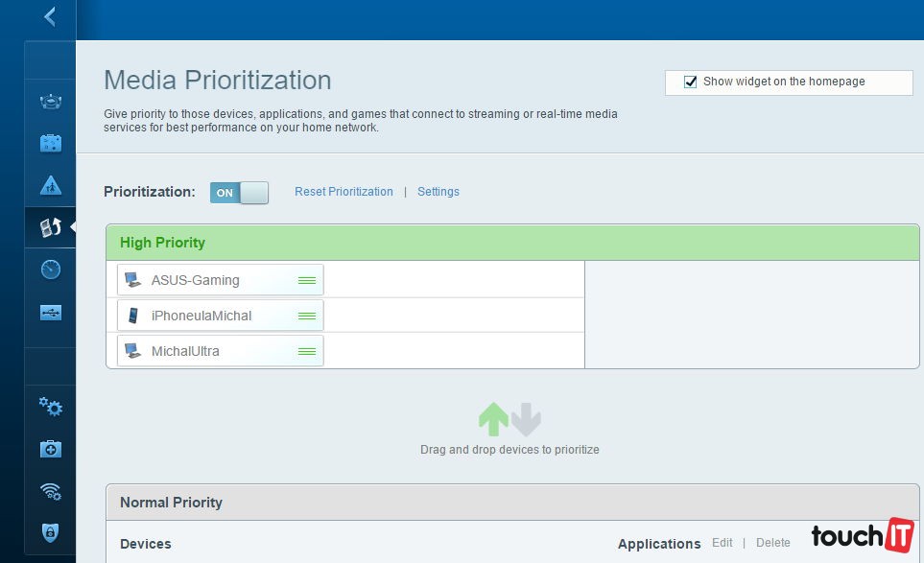Image resolution: width=924 pixels, height=563 pixels.
Task: Open the Speed Test gauge icon
Action: (x=51, y=270)
